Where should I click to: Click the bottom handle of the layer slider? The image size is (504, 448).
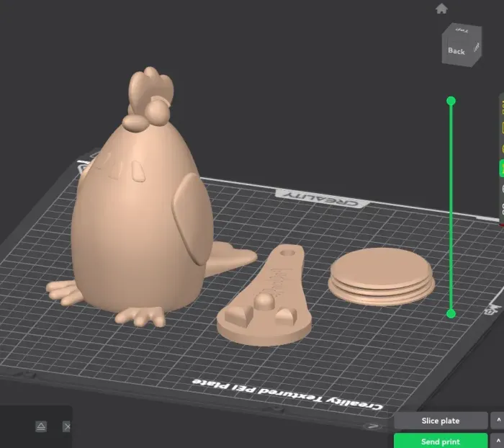[451, 313]
